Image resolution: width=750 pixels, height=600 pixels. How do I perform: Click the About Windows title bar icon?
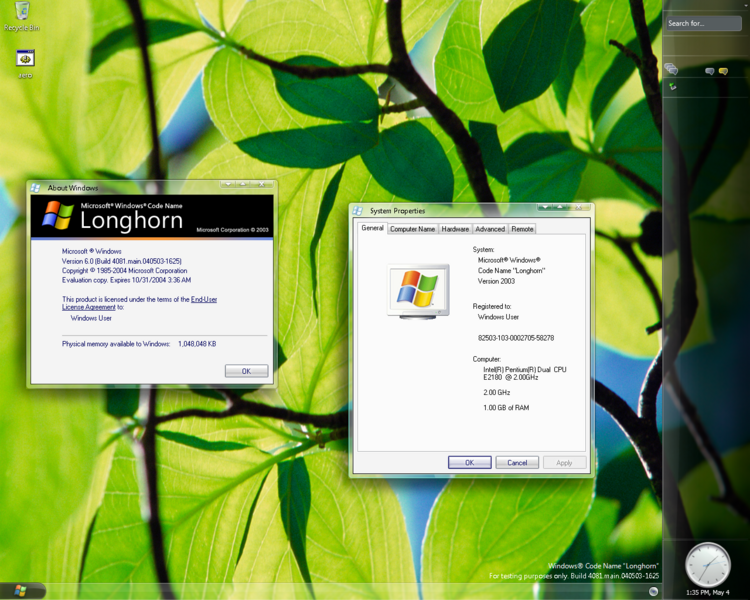(35, 188)
